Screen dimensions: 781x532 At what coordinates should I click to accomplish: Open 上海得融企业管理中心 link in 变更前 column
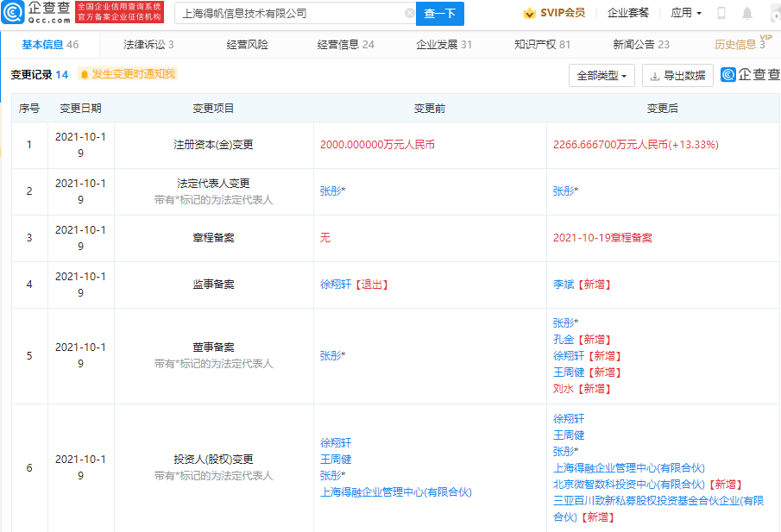point(396,492)
